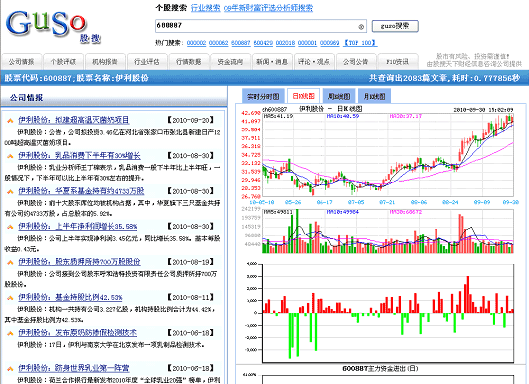The width and height of the screenshot is (529, 384).
Task: Open article 伊利股份:跻身世界乳业第一阵营
Action: click(x=74, y=368)
